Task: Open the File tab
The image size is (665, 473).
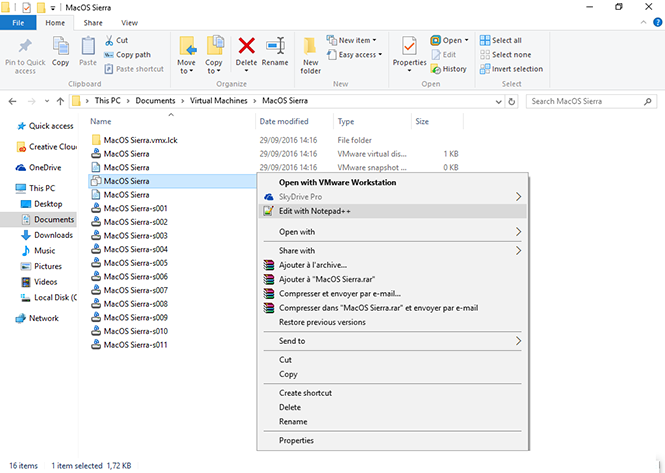Action: 18,23
